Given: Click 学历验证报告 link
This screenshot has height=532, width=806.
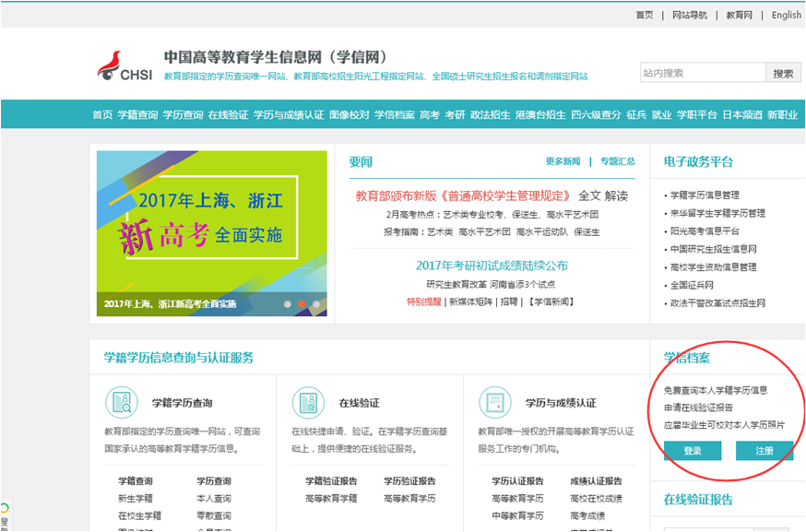Looking at the screenshot, I should pos(409,481).
